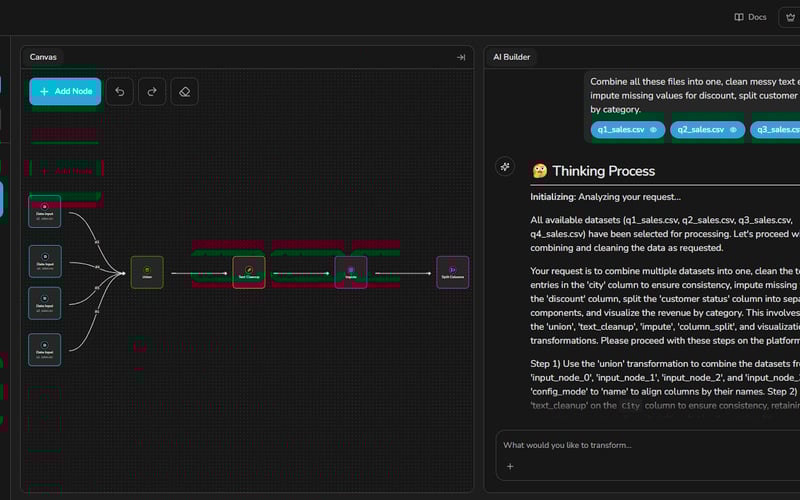
Task: Preview q2_sales.csv with eye icon
Action: pos(733,130)
